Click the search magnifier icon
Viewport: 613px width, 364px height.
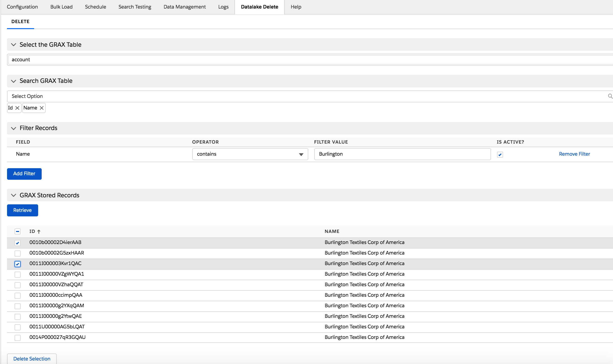pos(610,96)
